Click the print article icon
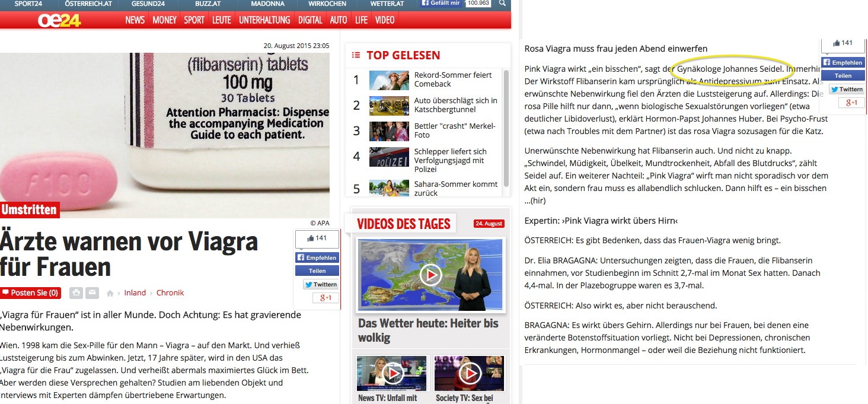This screenshot has height=404, width=868. (x=76, y=293)
